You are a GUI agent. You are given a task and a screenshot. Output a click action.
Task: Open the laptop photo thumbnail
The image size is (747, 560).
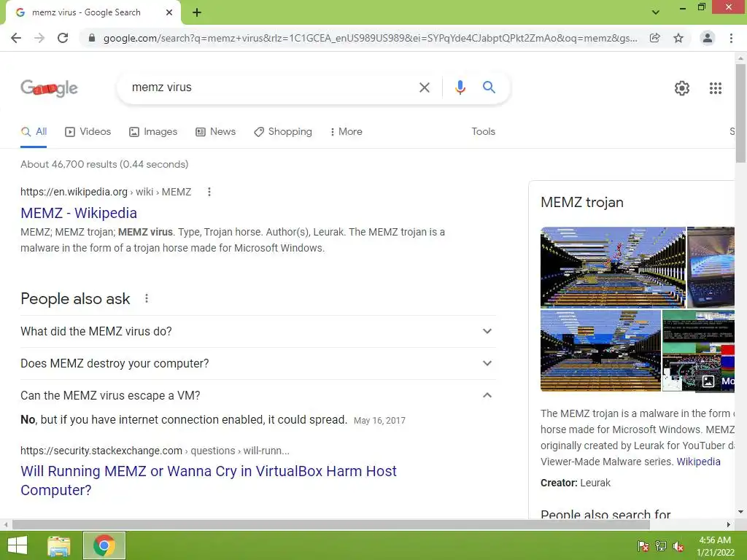click(711, 267)
